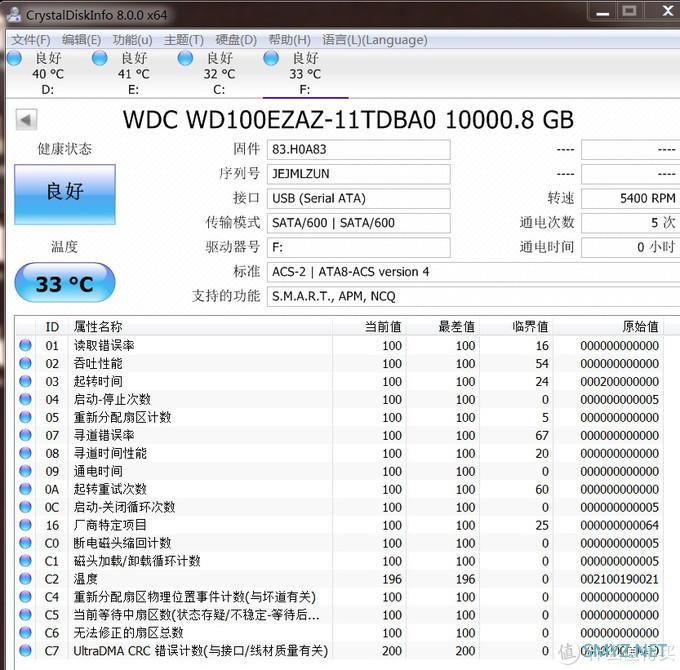This screenshot has height=670, width=680.
Task: Click the interface field USB (Serial ATA)
Action: click(x=359, y=199)
